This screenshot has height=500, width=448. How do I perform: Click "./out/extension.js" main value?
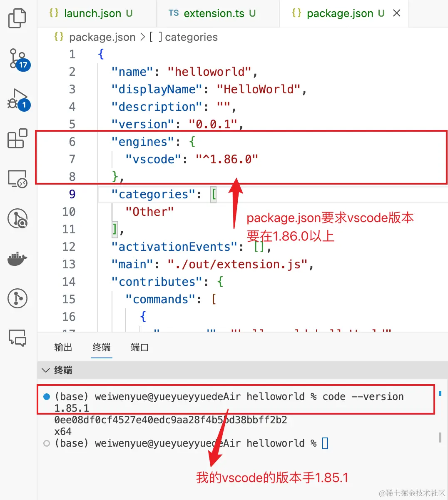coord(237,264)
